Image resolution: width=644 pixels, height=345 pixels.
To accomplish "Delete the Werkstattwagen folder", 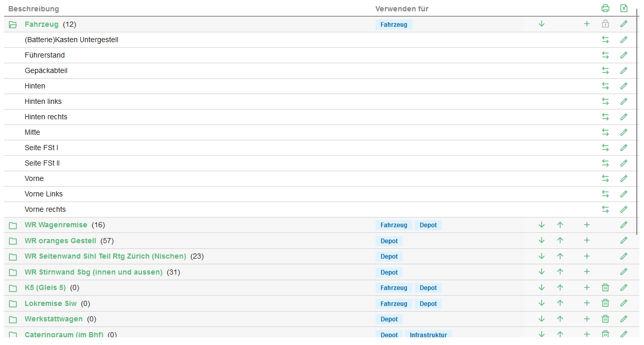I will click(x=605, y=319).
